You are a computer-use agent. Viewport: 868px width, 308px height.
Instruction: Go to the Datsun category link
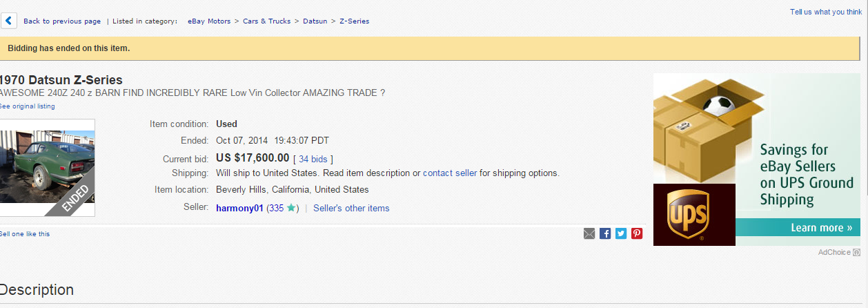(315, 21)
